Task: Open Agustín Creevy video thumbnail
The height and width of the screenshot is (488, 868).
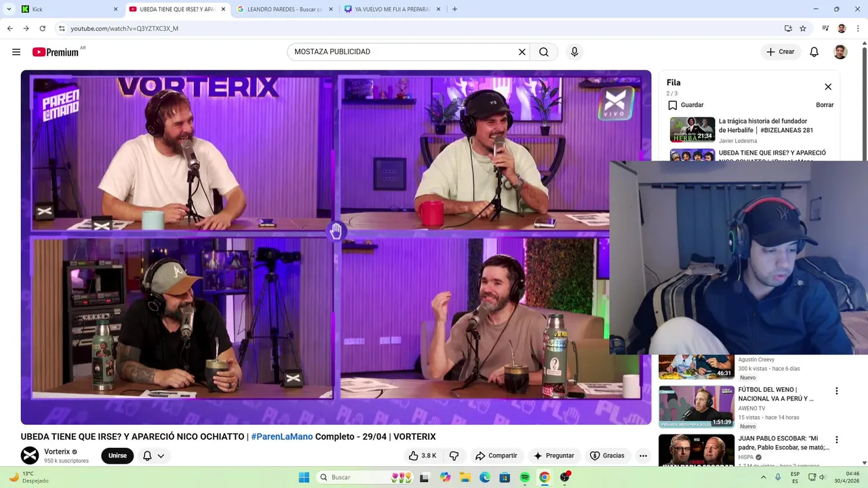Action: (x=696, y=367)
